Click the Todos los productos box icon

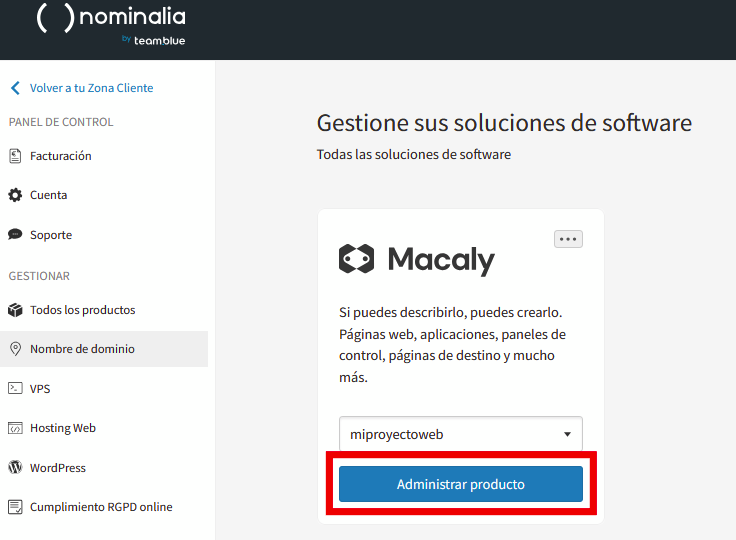point(15,310)
